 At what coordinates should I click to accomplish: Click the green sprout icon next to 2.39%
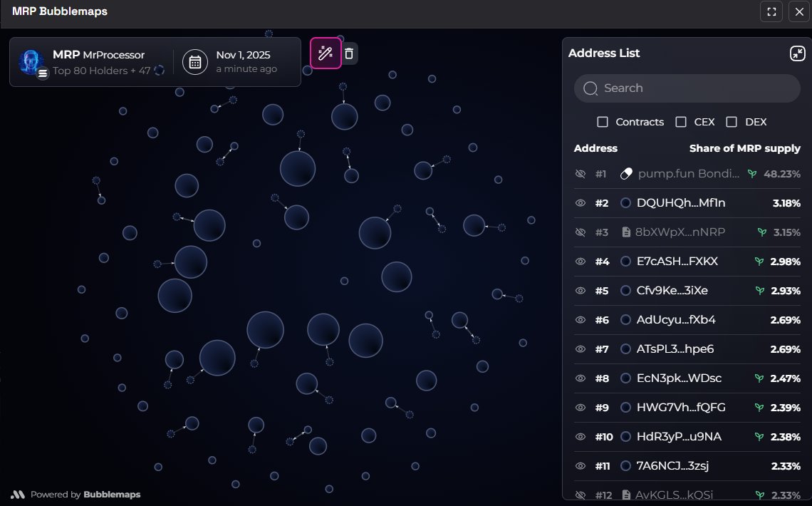(x=759, y=408)
